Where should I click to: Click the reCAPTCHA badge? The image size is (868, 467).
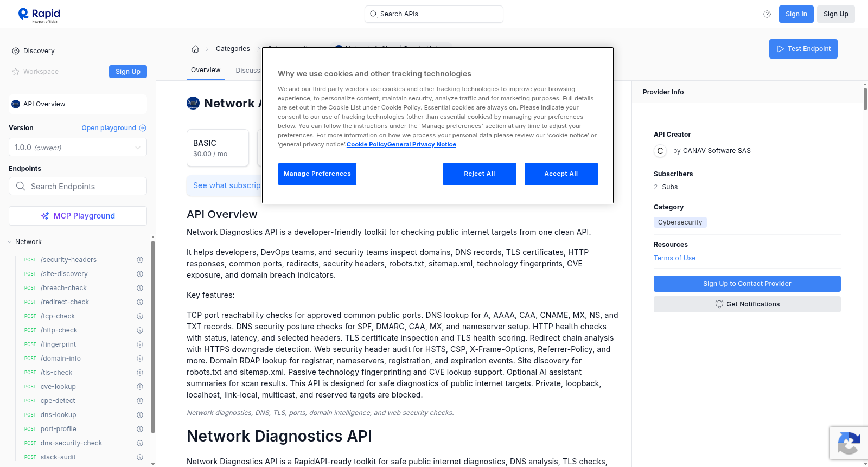848,443
